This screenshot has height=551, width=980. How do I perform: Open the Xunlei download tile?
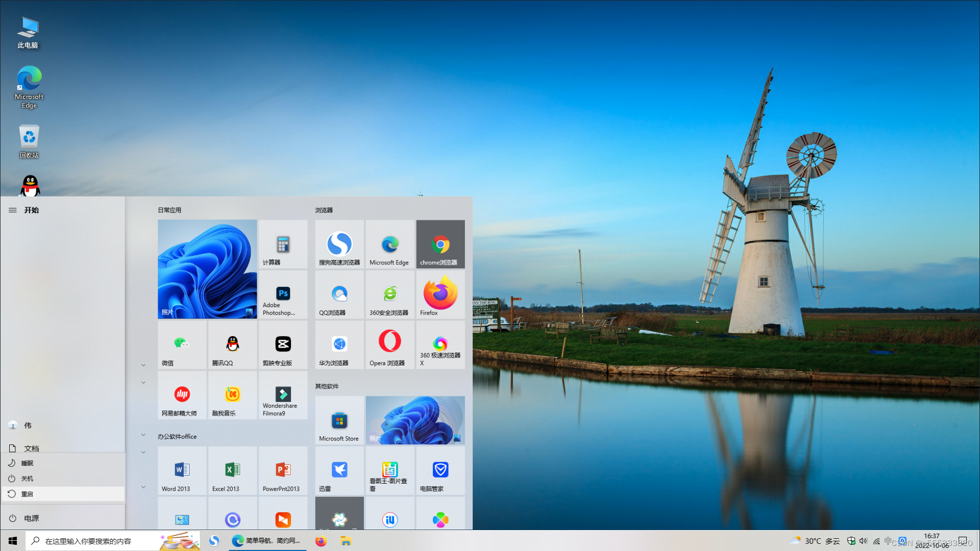(x=339, y=470)
